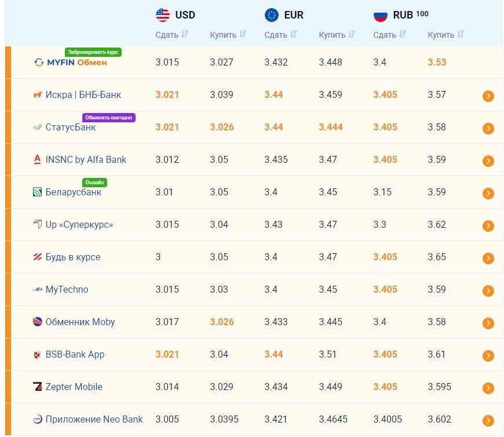
Task: Click the EUR flag icon
Action: coord(272,15)
